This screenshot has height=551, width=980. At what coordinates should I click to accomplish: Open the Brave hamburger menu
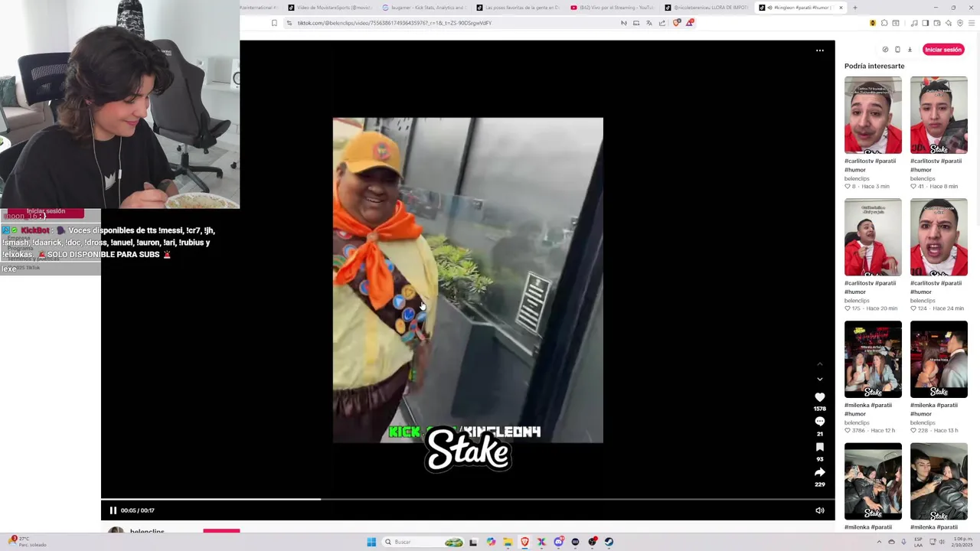972,23
